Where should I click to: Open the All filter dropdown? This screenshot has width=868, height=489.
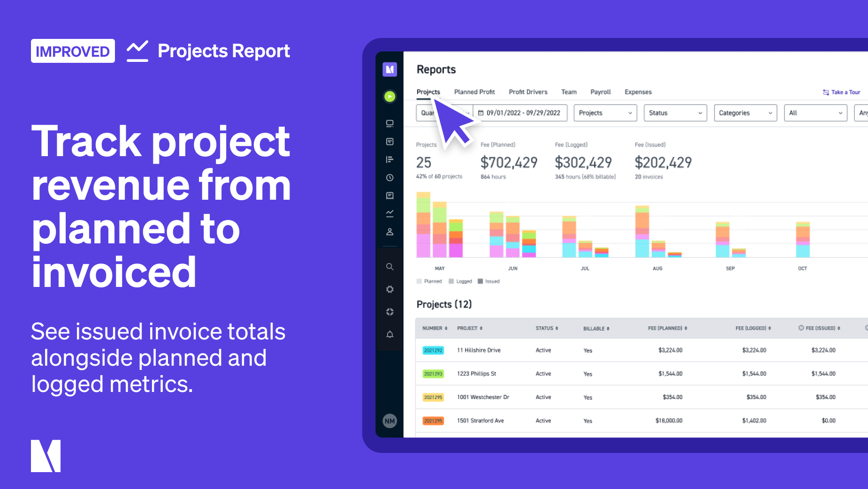tap(815, 113)
